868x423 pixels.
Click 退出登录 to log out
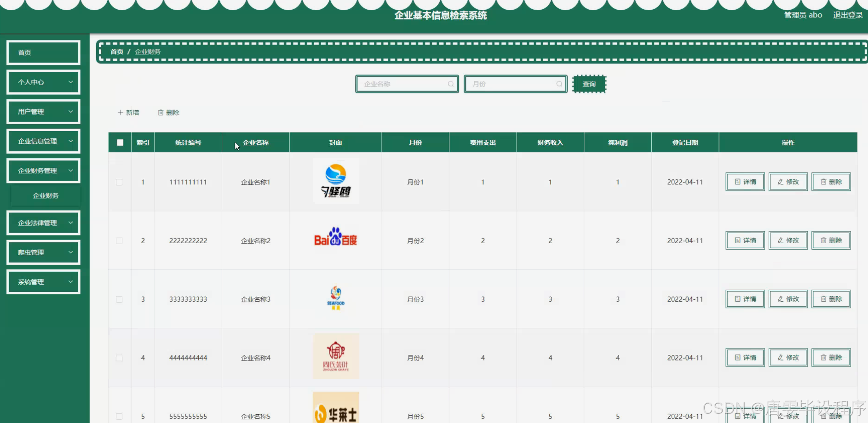click(848, 15)
